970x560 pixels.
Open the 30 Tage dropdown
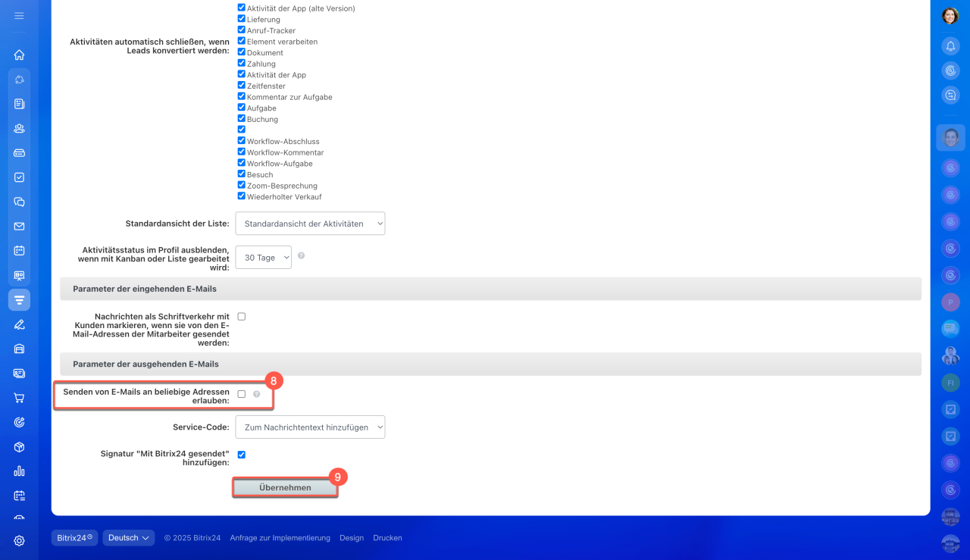point(264,257)
